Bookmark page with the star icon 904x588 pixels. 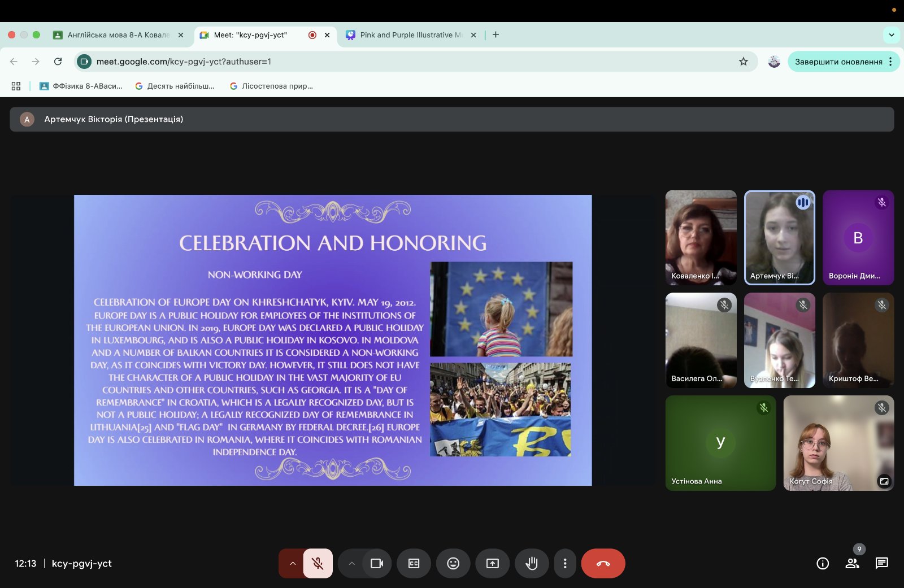click(744, 62)
